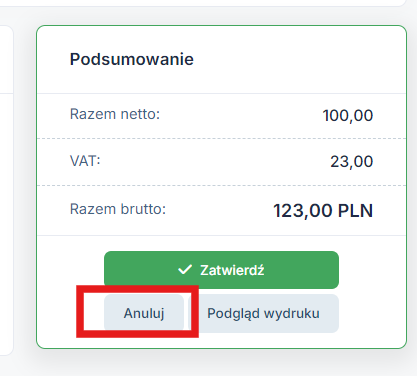417x376 pixels.
Task: Click the 123,00 gross total figure
Action: tap(303, 211)
